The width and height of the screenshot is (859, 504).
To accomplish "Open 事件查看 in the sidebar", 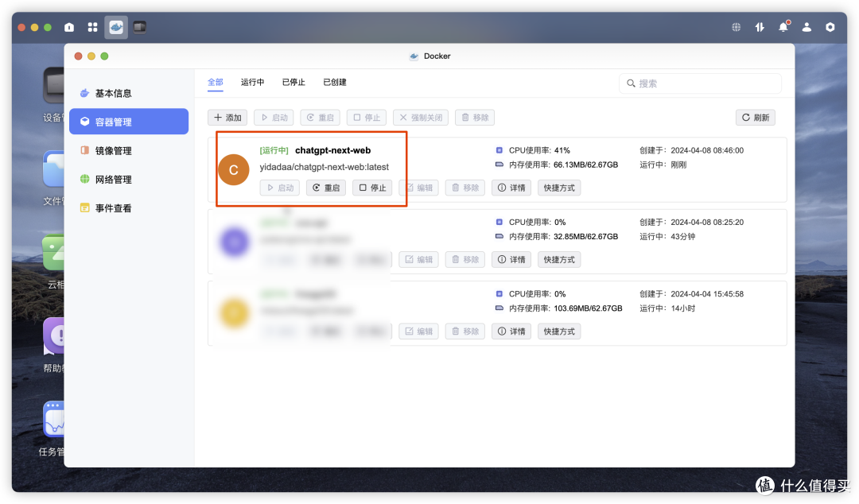I will click(129, 208).
